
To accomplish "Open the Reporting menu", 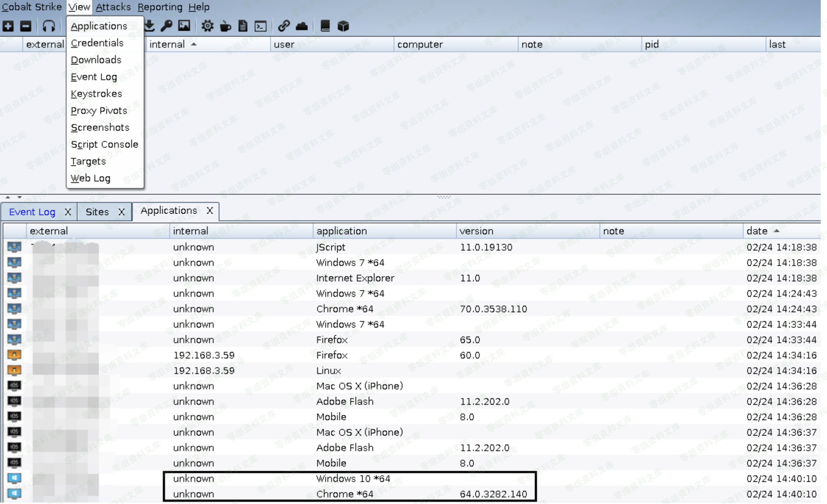I will click(x=160, y=7).
